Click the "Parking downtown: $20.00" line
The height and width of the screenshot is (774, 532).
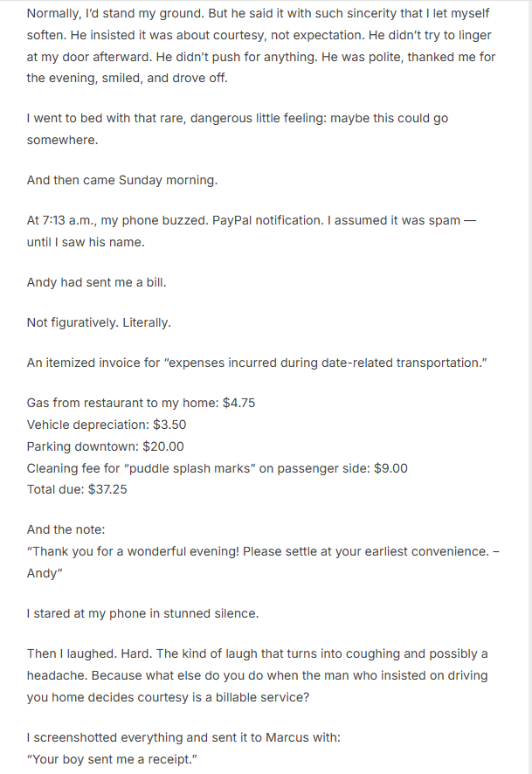(106, 446)
